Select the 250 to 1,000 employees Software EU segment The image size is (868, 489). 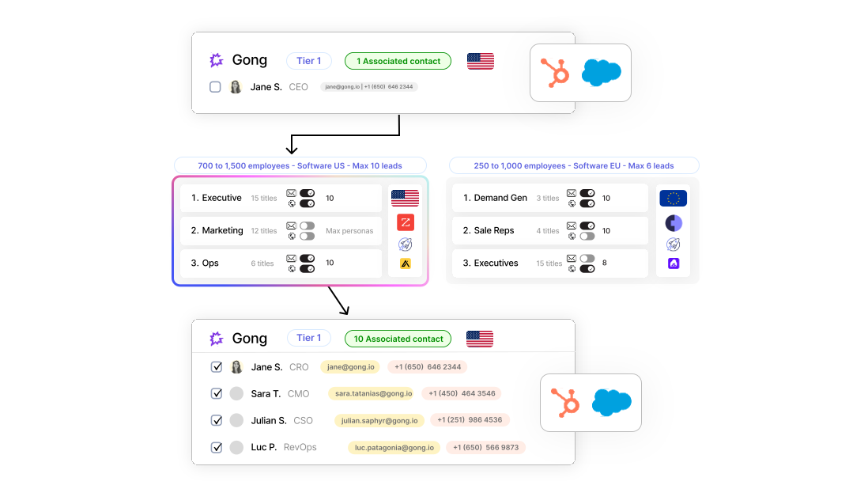click(573, 166)
